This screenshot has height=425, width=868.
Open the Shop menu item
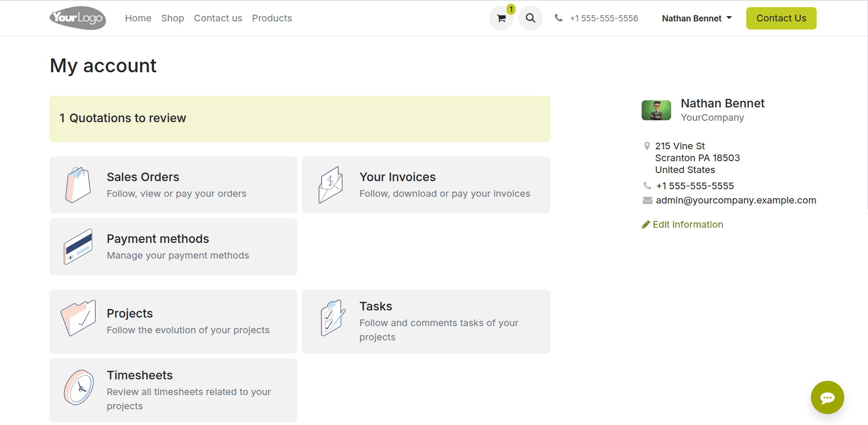coord(172,19)
